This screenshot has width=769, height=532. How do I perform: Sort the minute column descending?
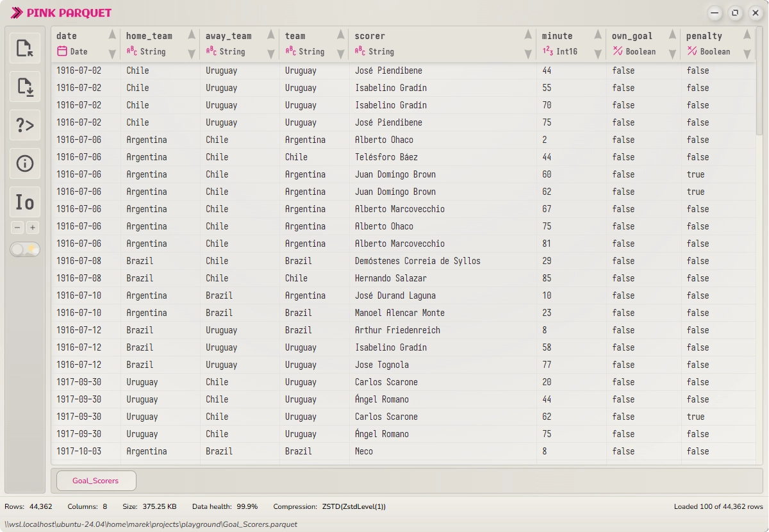pyautogui.click(x=599, y=54)
